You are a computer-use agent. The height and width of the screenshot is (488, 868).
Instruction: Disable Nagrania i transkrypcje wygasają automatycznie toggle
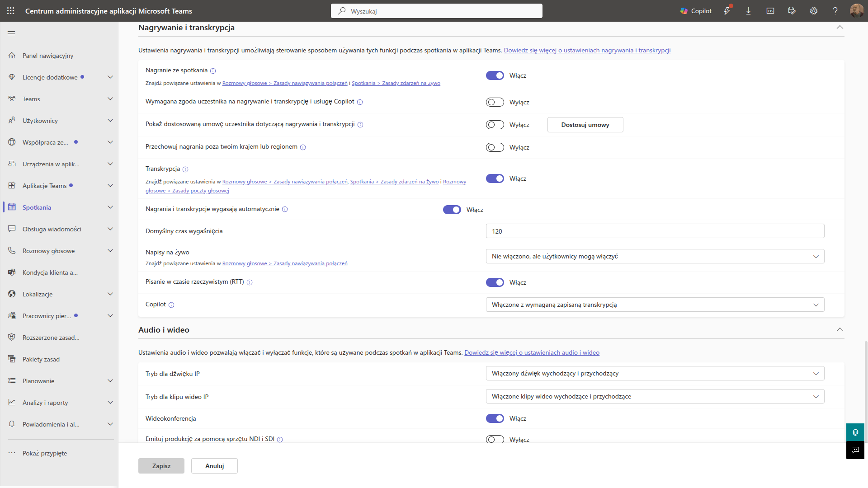click(x=452, y=210)
